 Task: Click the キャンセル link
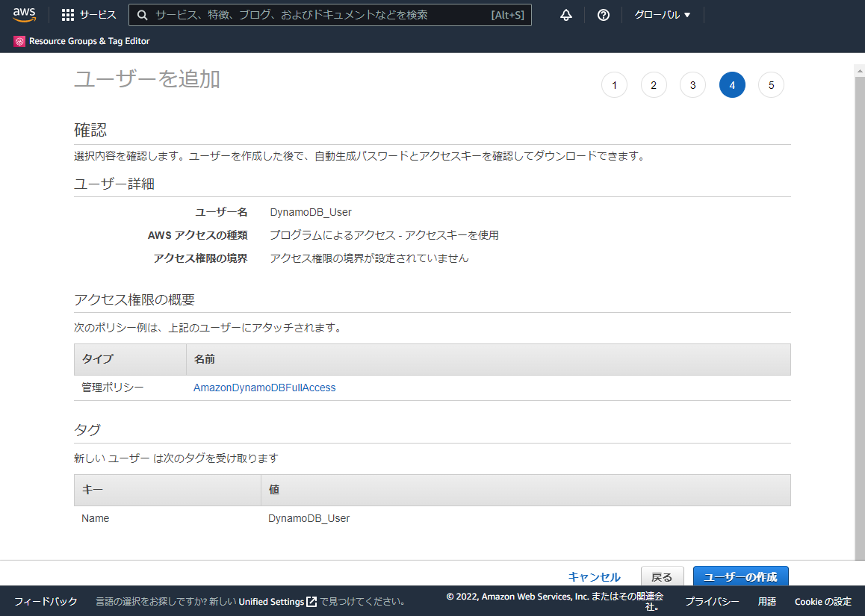click(x=594, y=576)
